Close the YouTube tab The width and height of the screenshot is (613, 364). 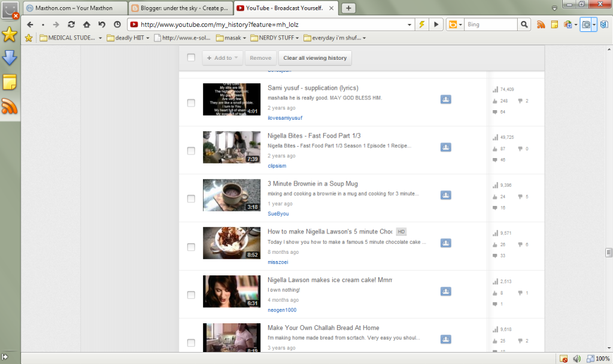[331, 8]
